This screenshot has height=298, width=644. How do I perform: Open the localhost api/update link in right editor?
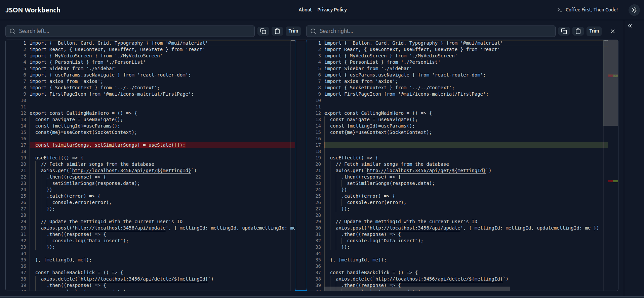click(x=415, y=228)
